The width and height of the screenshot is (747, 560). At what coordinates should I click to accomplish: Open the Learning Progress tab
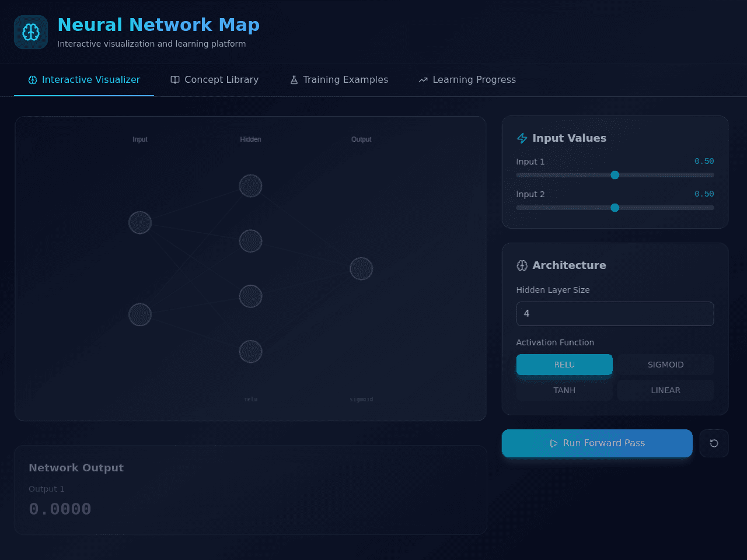(x=467, y=80)
